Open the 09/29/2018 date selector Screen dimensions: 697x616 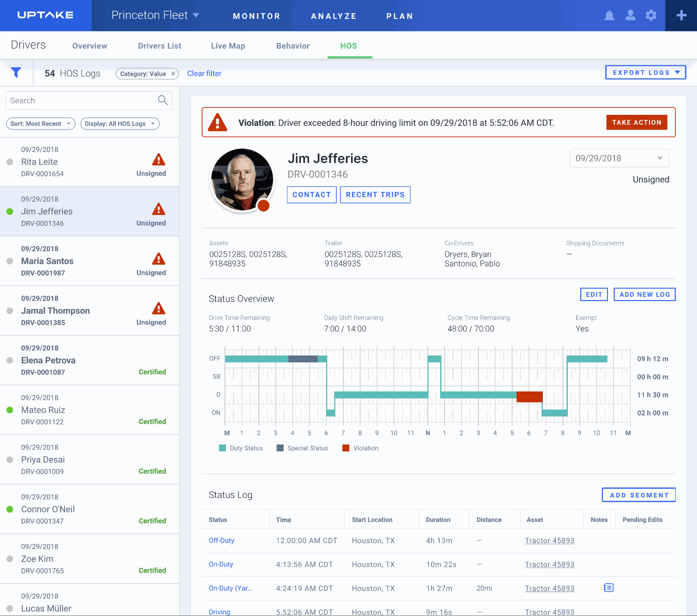point(619,158)
